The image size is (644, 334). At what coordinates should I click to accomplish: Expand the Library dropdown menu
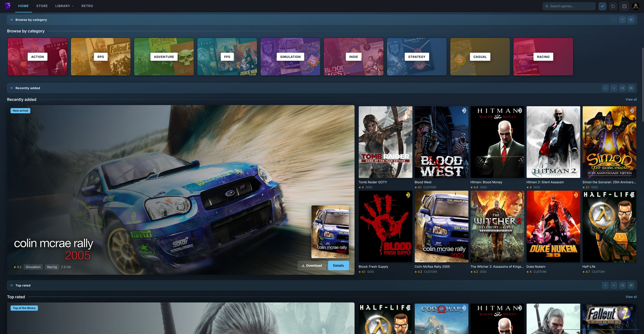pos(64,6)
